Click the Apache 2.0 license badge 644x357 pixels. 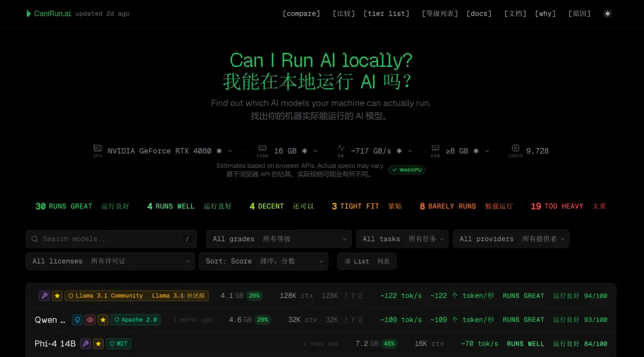coord(135,319)
